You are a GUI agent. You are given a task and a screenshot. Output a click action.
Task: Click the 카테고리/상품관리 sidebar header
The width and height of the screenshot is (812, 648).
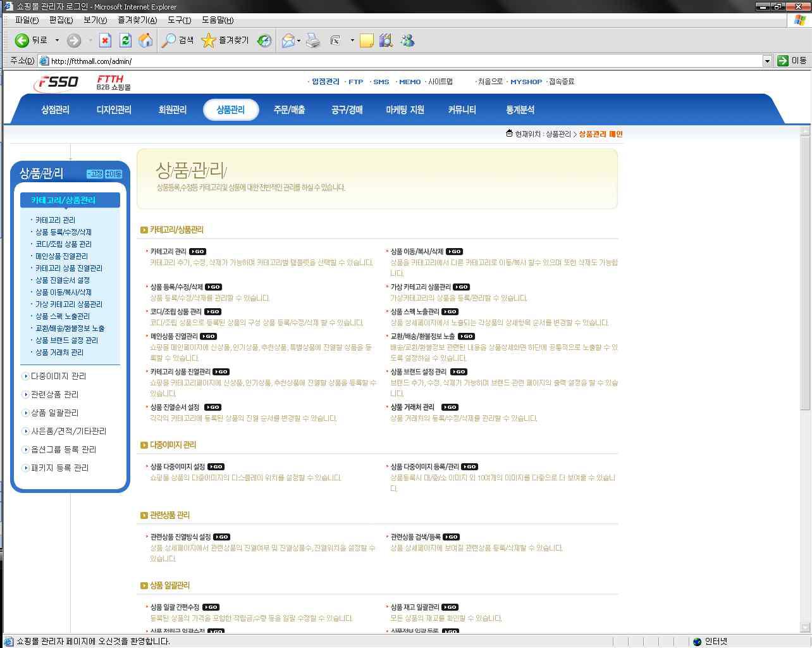click(70, 200)
